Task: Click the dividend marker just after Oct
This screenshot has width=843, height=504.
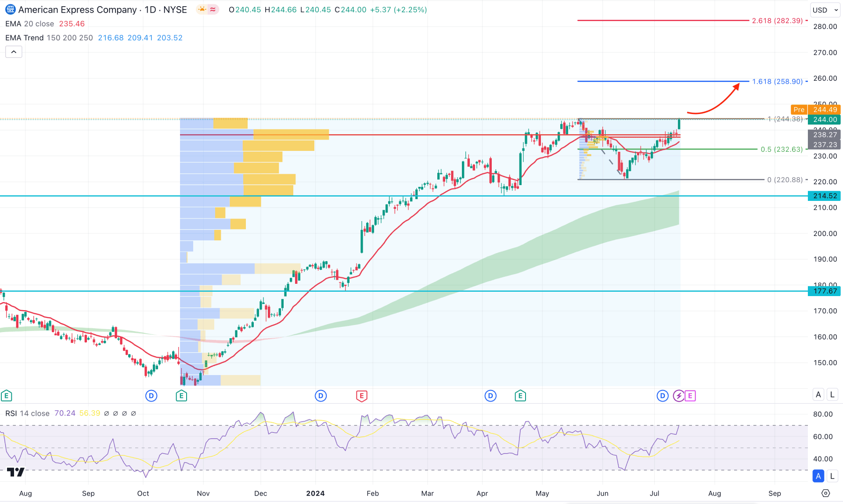Action: coord(151,396)
